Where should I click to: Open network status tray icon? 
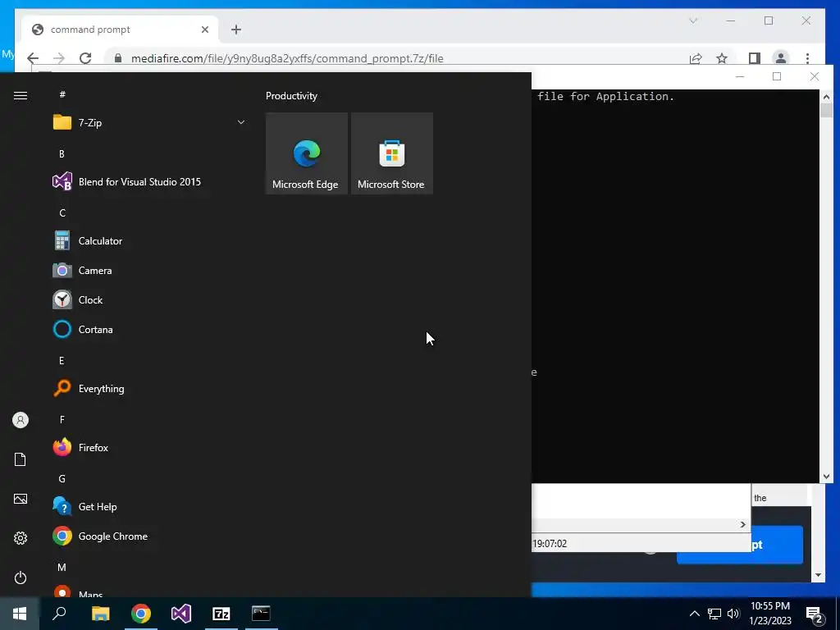714,614
